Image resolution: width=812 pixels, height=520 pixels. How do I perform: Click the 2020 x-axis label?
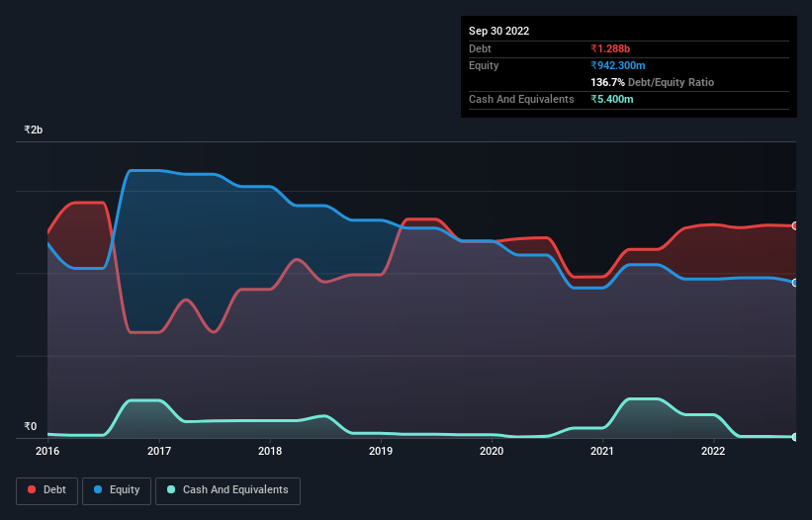coord(492,451)
